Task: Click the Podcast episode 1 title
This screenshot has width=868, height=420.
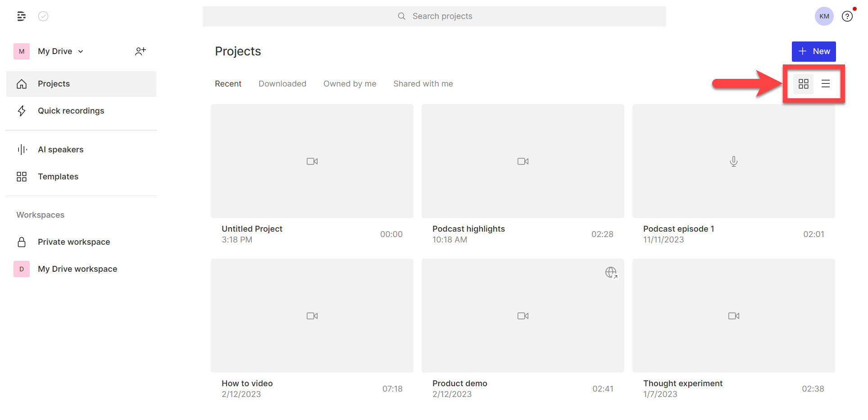Action: point(678,229)
